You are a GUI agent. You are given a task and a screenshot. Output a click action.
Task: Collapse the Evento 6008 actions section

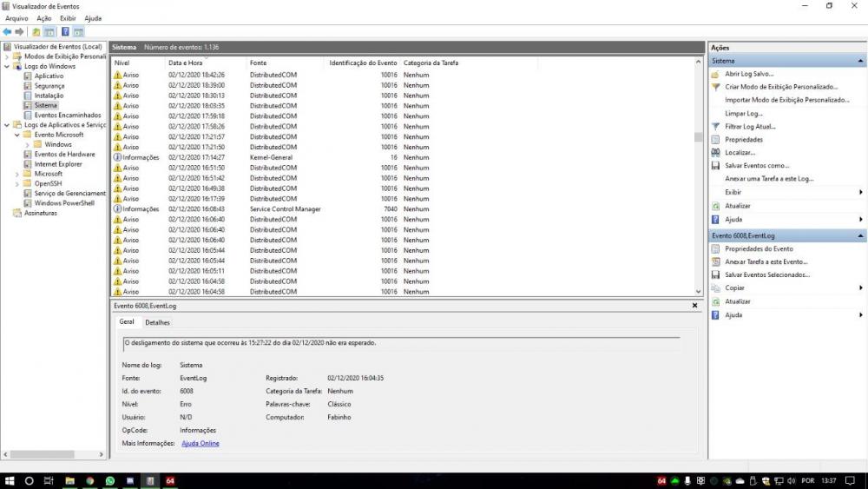click(x=860, y=236)
